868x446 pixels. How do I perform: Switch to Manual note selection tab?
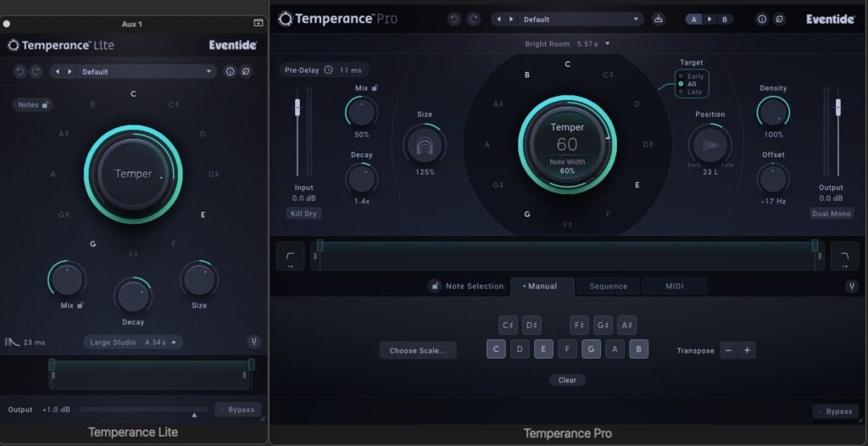[542, 287]
